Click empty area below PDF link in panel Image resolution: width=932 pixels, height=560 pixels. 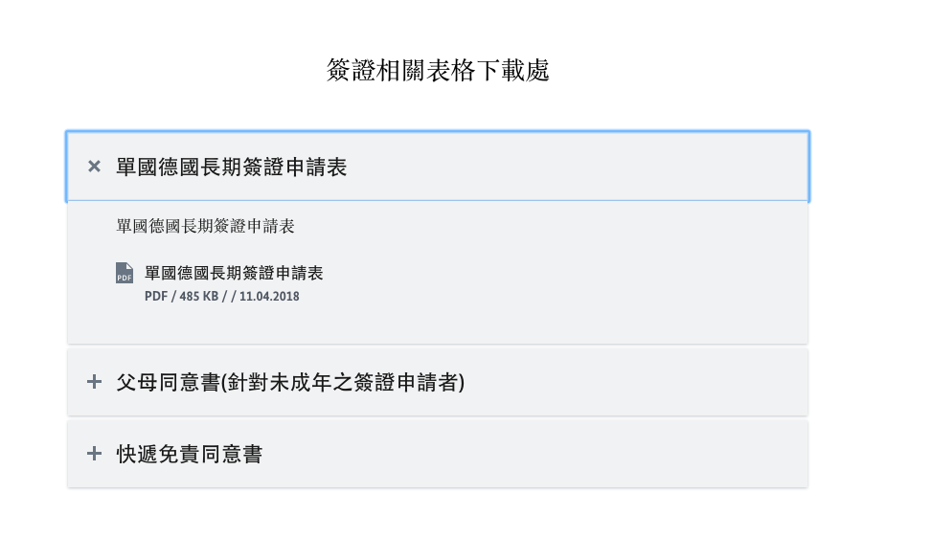coord(438,325)
